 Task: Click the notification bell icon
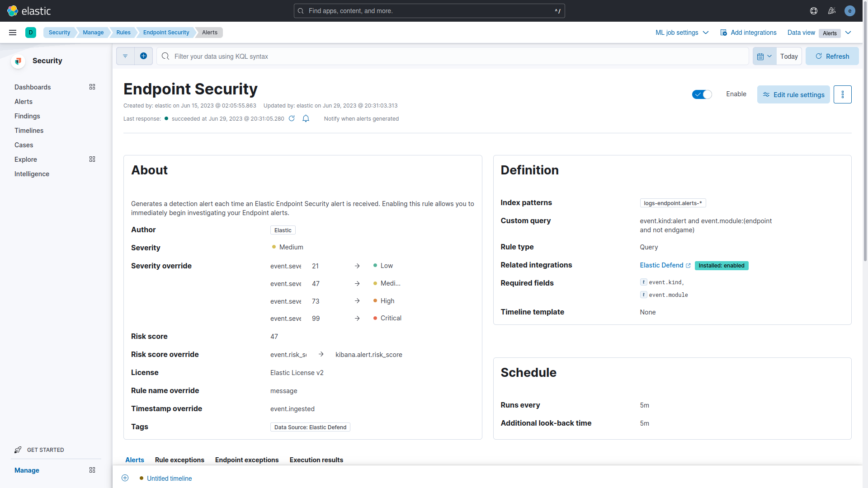[x=306, y=118]
